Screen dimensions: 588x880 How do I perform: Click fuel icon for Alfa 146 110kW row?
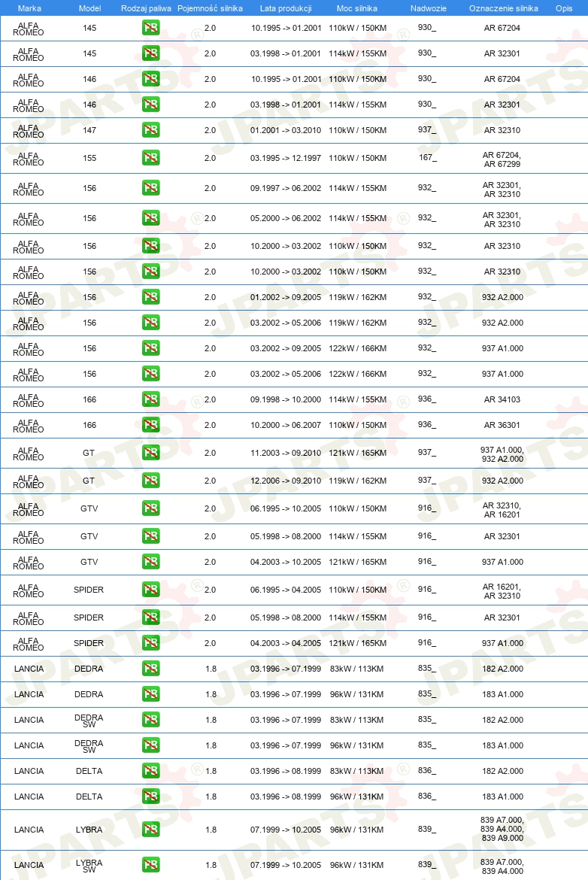point(151,79)
